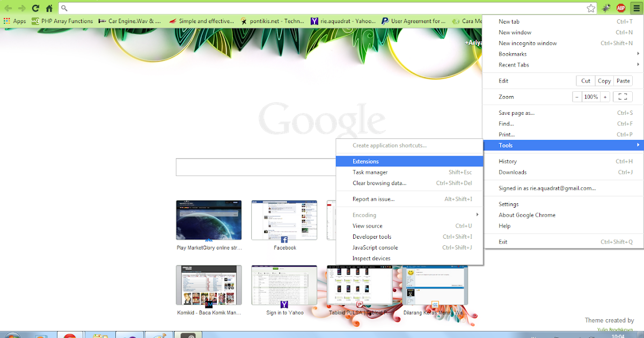Toggle the Chrome hamburger menu button

coord(636,8)
